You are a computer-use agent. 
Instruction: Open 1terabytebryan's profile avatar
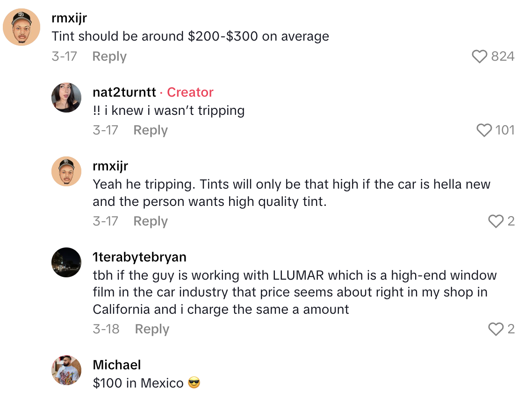coord(66,262)
